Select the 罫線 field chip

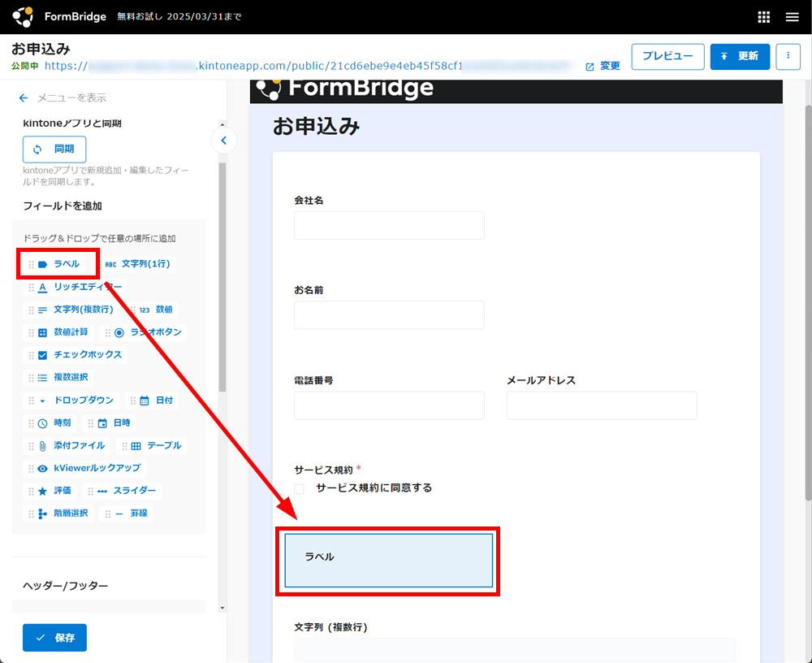(x=126, y=513)
